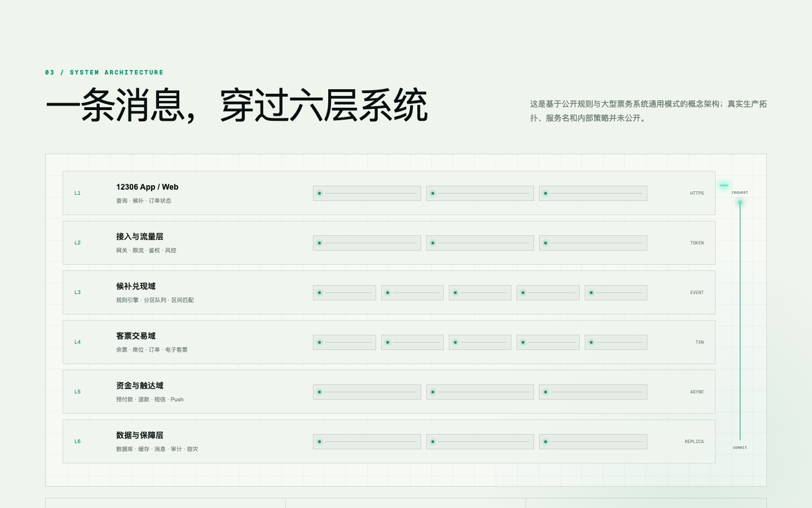Click the description paragraph starting "这是基于公开规则"

(x=648, y=111)
